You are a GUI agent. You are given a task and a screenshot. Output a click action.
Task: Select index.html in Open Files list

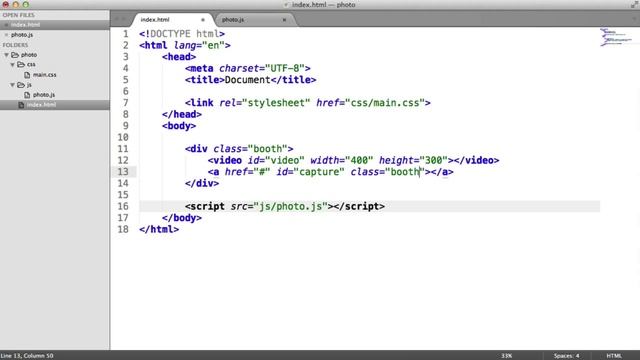[25, 24]
